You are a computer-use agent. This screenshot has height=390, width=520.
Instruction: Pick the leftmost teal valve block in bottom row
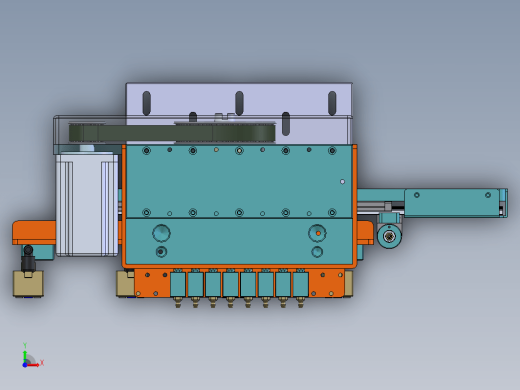tap(178, 284)
